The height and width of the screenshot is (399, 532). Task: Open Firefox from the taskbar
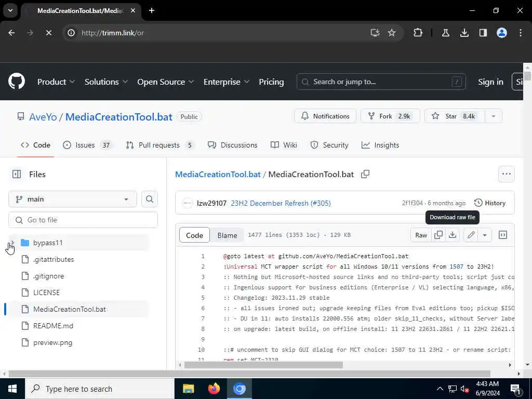214,389
